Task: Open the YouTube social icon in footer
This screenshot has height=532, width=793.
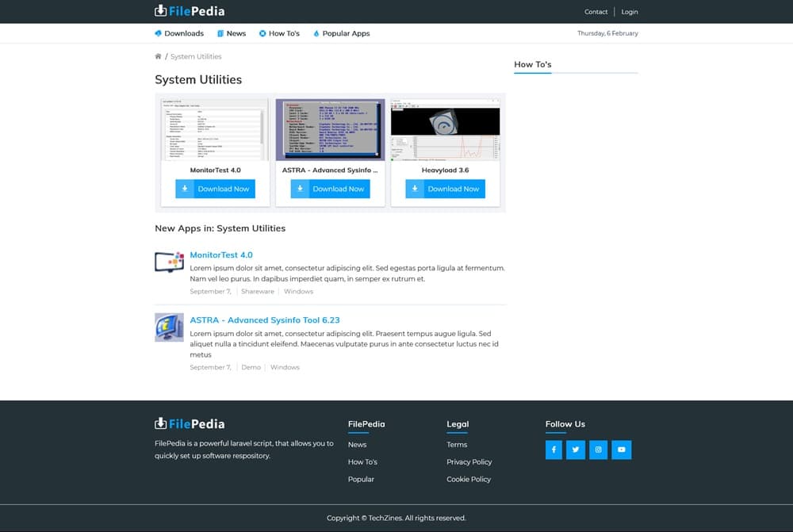Action: 622,450
